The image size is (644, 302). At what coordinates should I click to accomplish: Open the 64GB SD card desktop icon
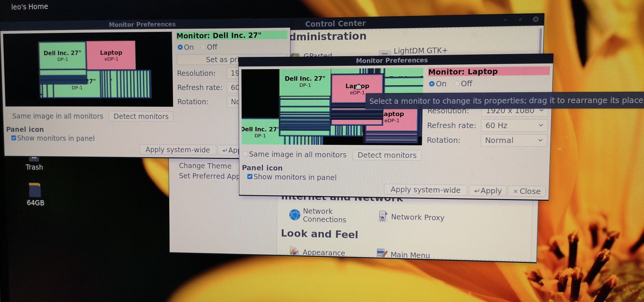35,190
